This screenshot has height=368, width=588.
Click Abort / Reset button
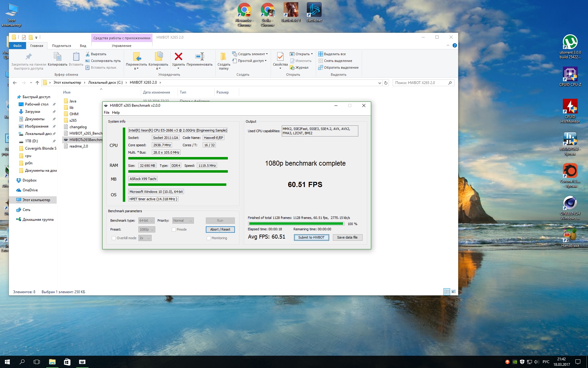click(x=220, y=229)
